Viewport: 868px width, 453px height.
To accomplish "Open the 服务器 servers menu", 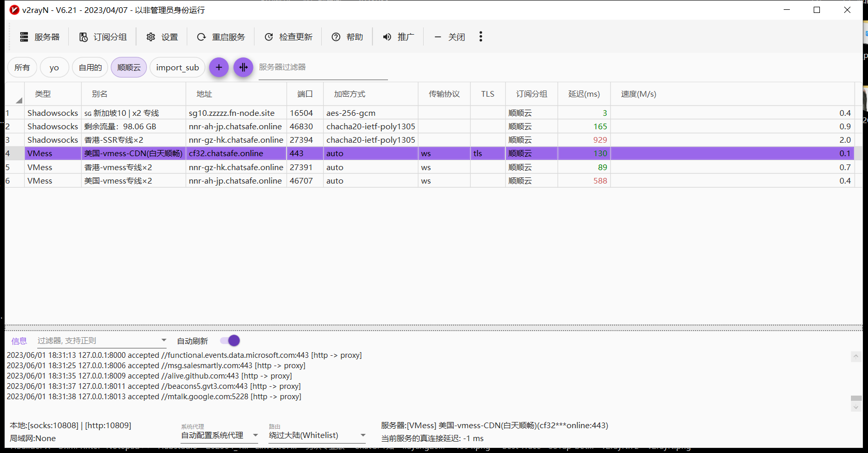I will click(40, 37).
